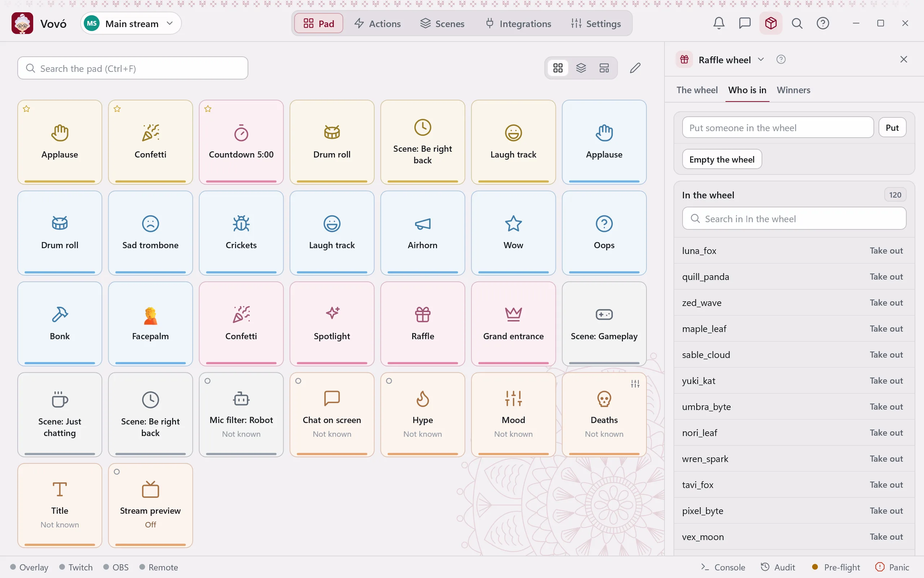Viewport: 924px width, 578px height.
Task: Trigger the Wow star tile
Action: [x=513, y=233]
